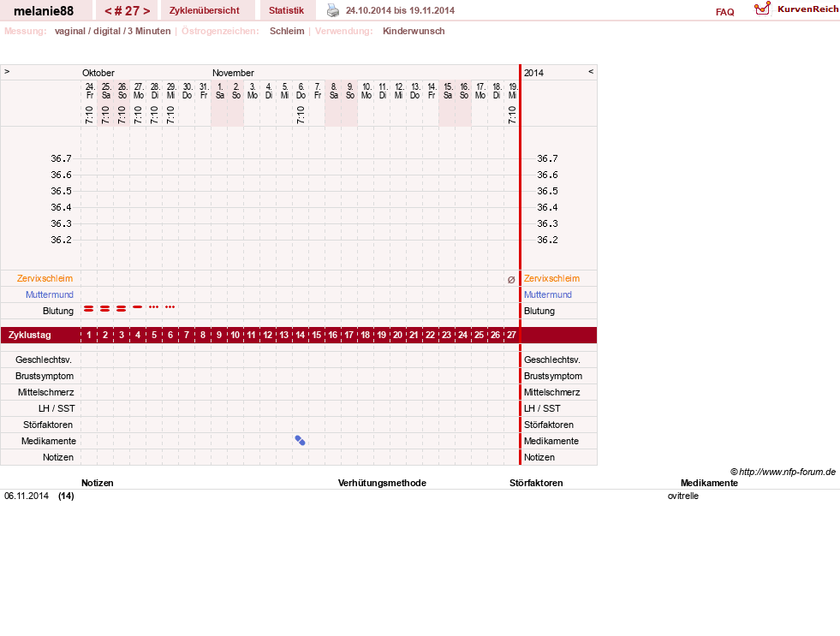840x636 pixels.
Task: Click the KurvenReich logo icon
Action: point(762,9)
